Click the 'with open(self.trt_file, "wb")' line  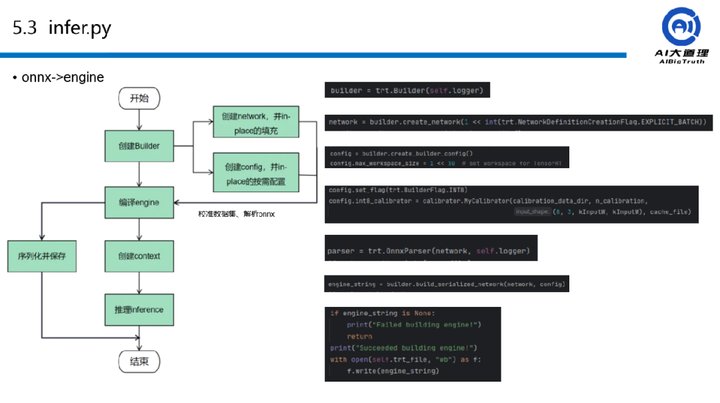pos(405,359)
